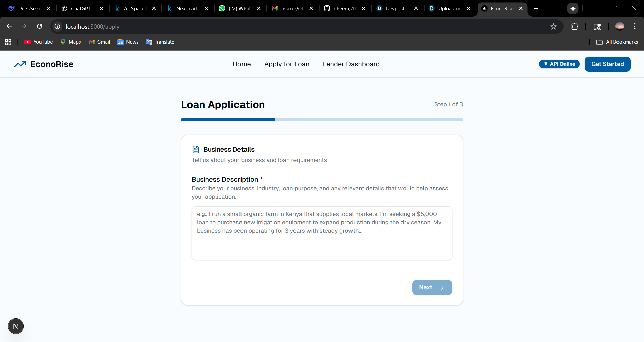
Task: Close the All Space tab
Action: pyautogui.click(x=154, y=8)
